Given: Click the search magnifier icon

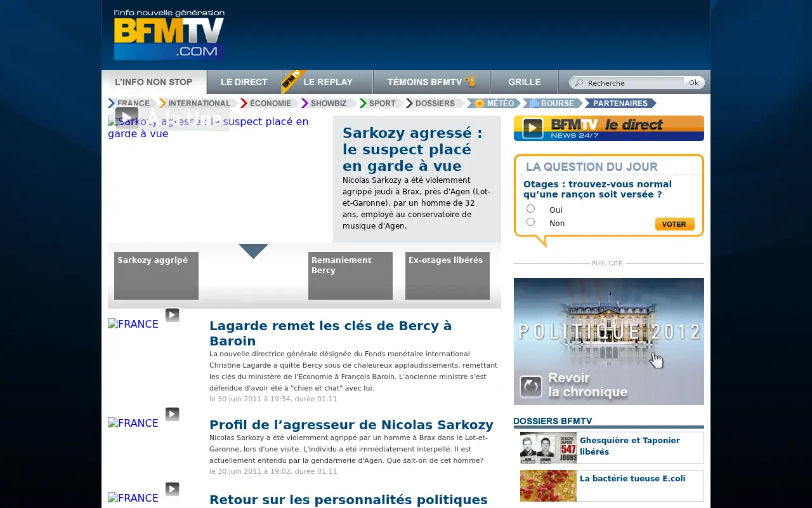Looking at the screenshot, I should pos(579,83).
